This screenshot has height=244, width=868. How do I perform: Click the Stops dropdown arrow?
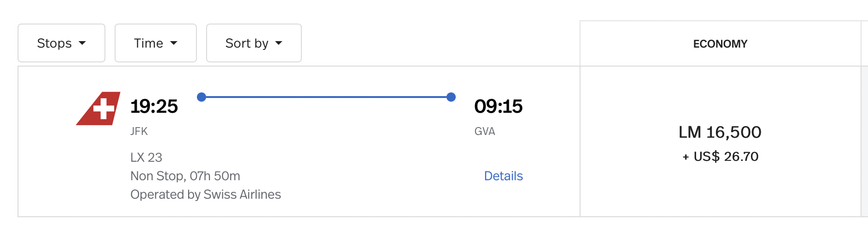(82, 43)
